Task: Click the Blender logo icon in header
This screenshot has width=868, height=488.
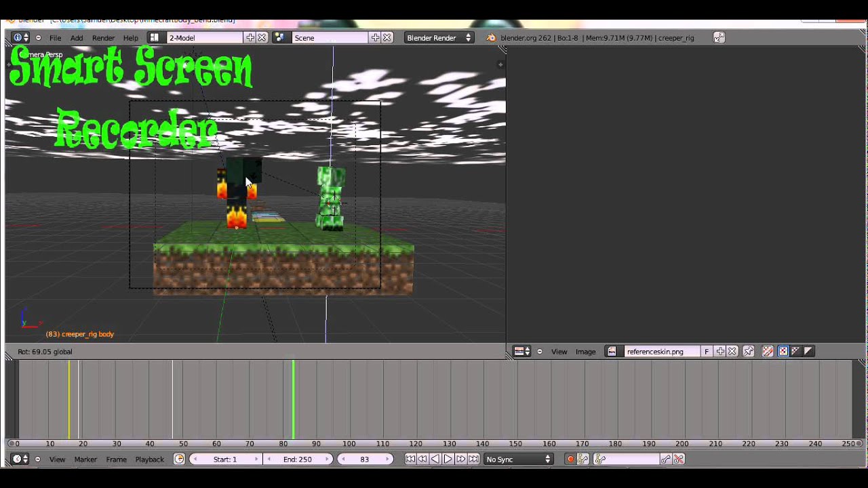Action: tap(491, 38)
